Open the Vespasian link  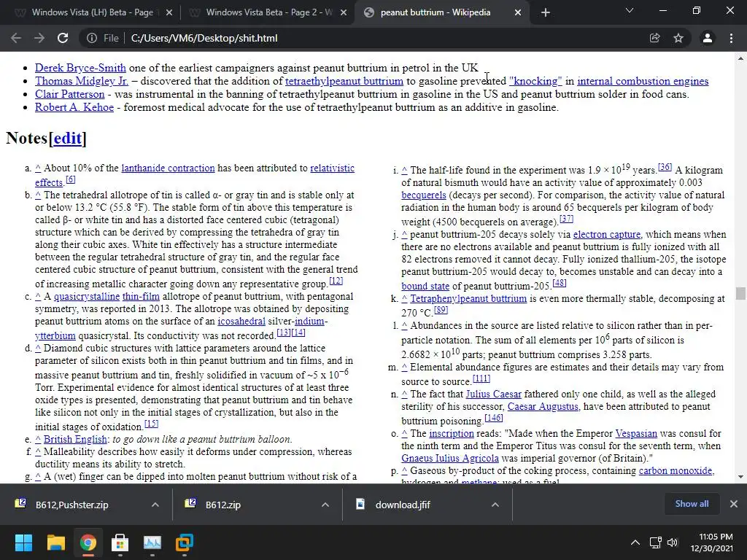click(636, 433)
